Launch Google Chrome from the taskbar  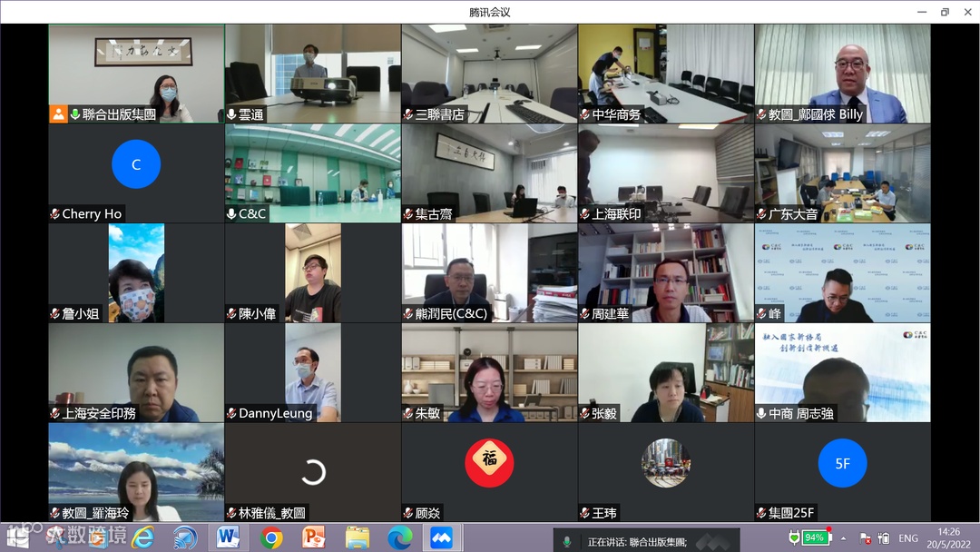point(271,537)
